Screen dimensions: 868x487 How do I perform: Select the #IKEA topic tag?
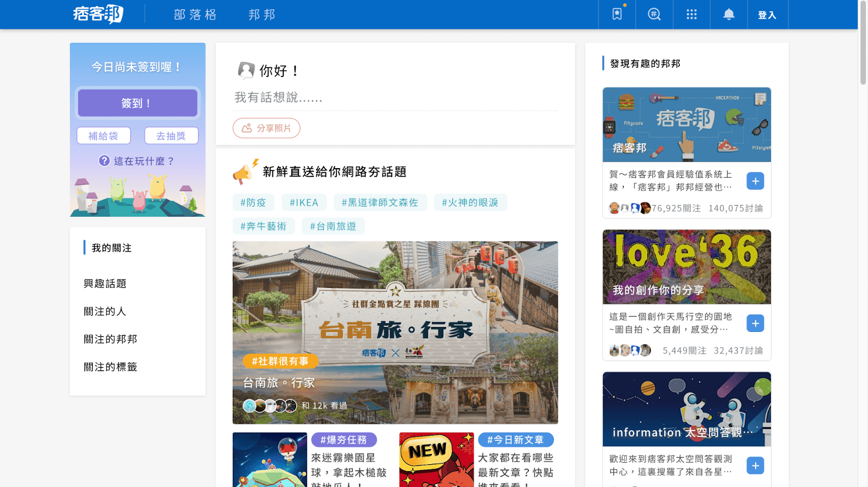pyautogui.click(x=304, y=202)
